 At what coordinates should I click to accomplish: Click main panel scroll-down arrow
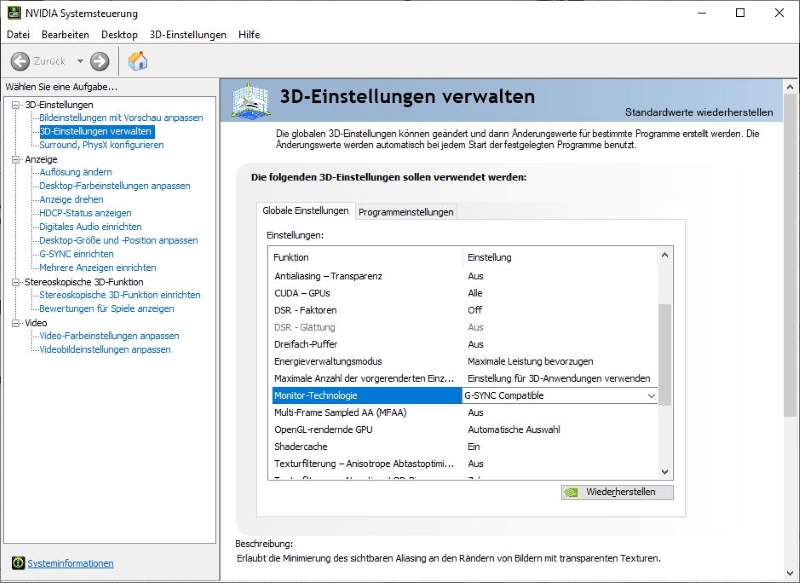tap(790, 573)
